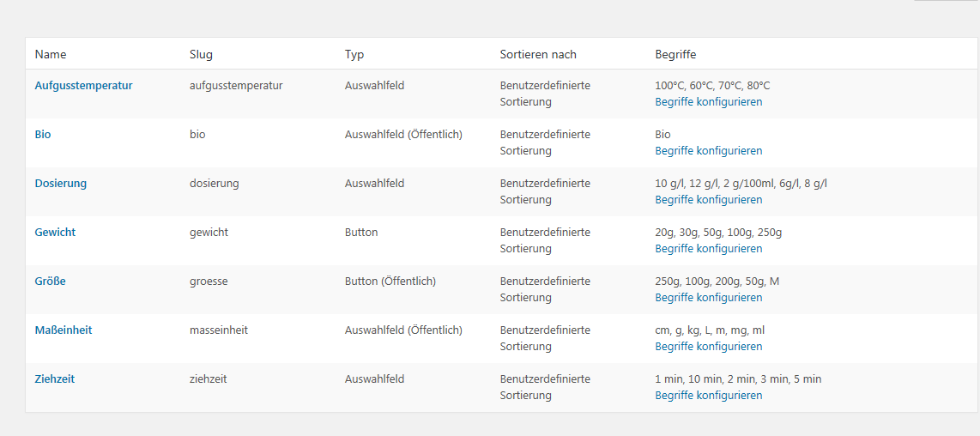This screenshot has height=436, width=980.
Task: Open the Bio attribute link
Action: (x=43, y=135)
